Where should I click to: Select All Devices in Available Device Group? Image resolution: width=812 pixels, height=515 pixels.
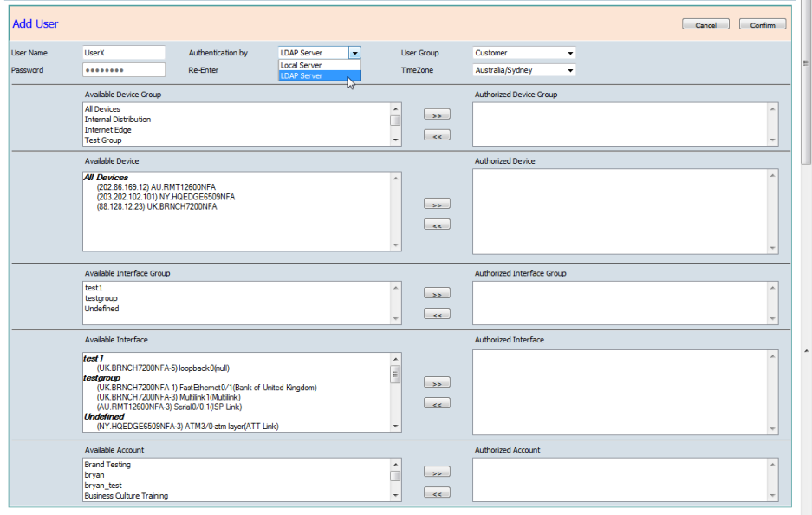102,108
